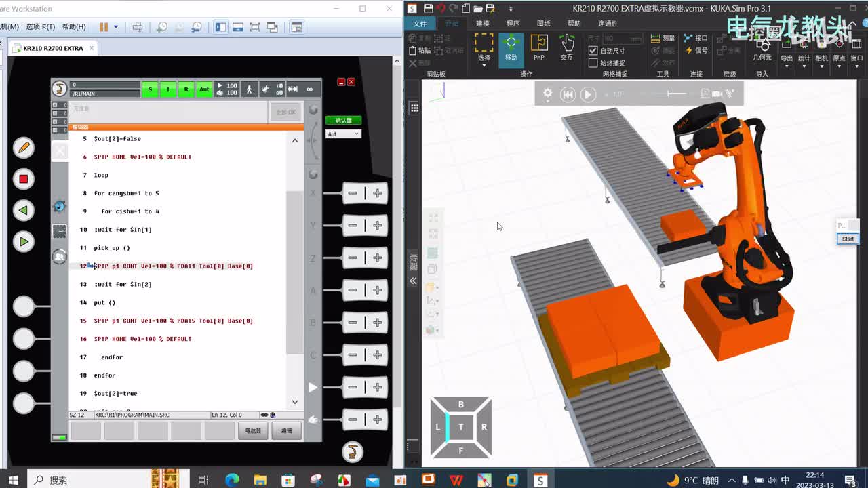Viewport: 868px width, 488px height.
Task: Click the green start backward arrow button
Action: [24, 210]
